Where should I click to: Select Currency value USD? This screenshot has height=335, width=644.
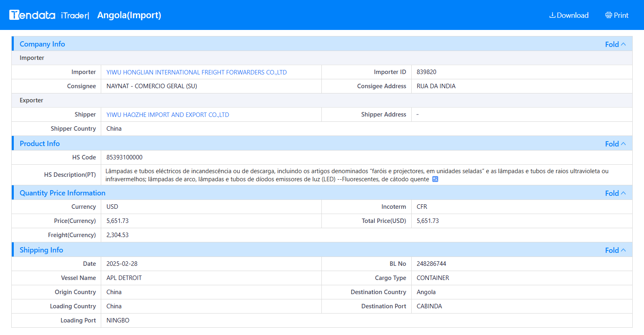(x=112, y=207)
